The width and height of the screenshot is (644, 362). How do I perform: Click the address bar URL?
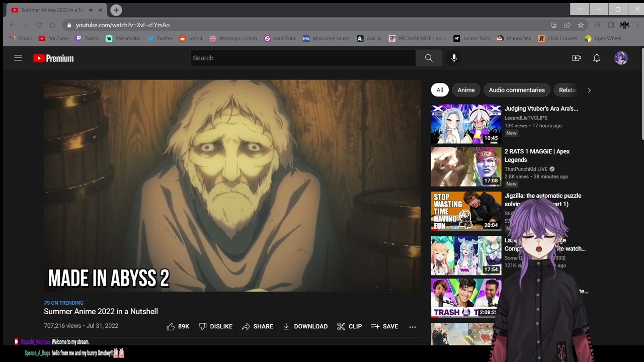123,25
